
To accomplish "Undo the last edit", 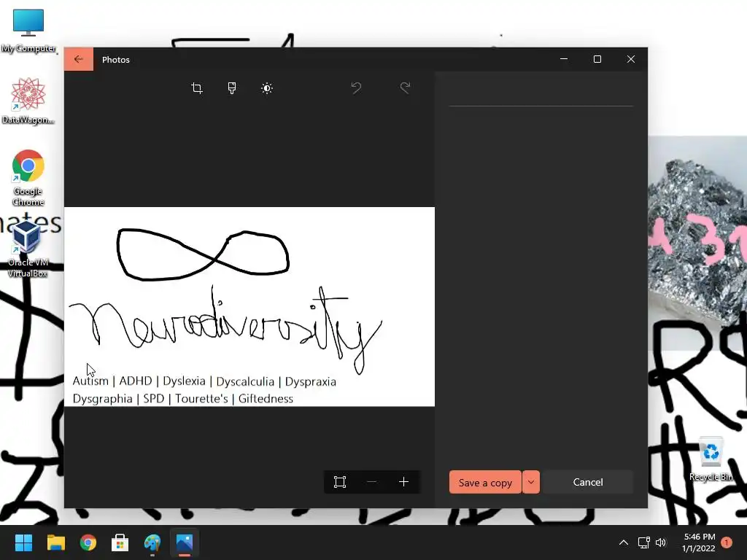I will [x=356, y=88].
